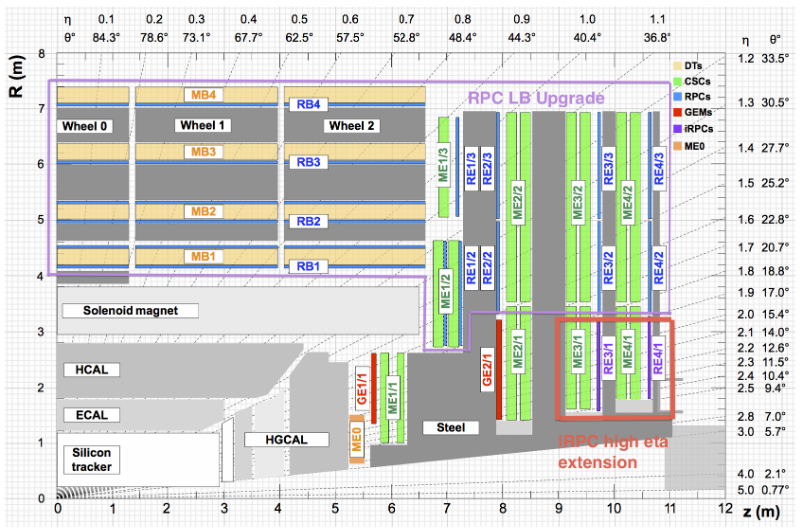Click the 'Steel' label
This screenshot has height=532, width=803.
coord(450,428)
